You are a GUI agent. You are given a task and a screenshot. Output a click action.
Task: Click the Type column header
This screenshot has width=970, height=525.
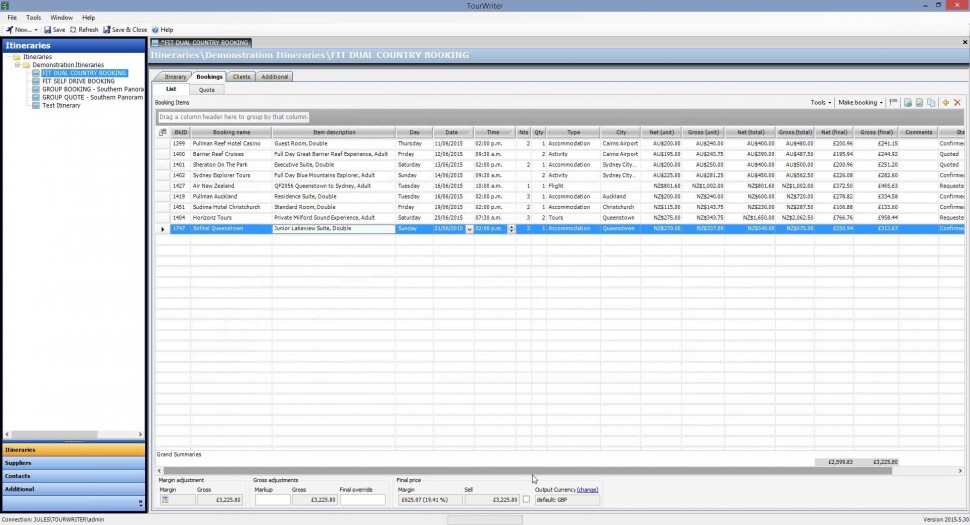tap(573, 132)
